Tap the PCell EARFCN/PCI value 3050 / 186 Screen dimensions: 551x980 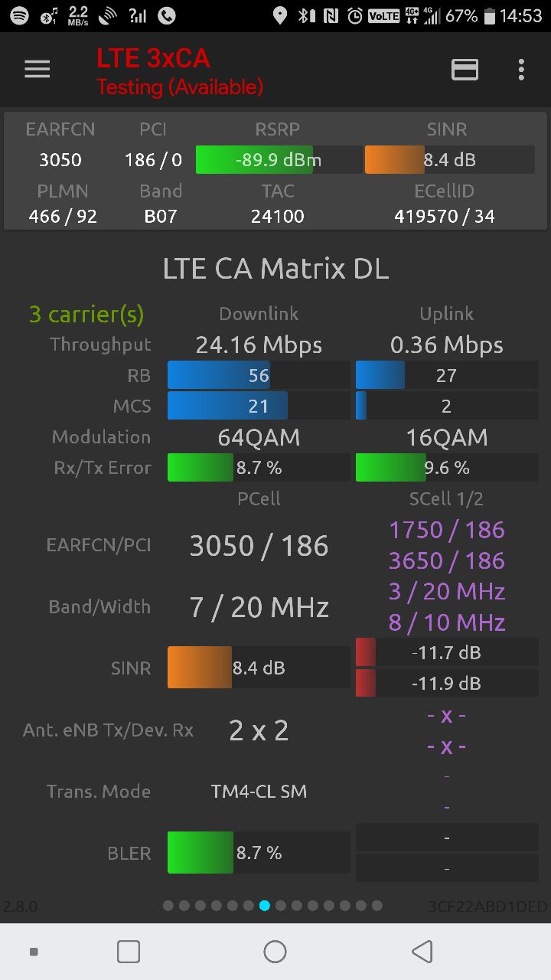pos(259,546)
